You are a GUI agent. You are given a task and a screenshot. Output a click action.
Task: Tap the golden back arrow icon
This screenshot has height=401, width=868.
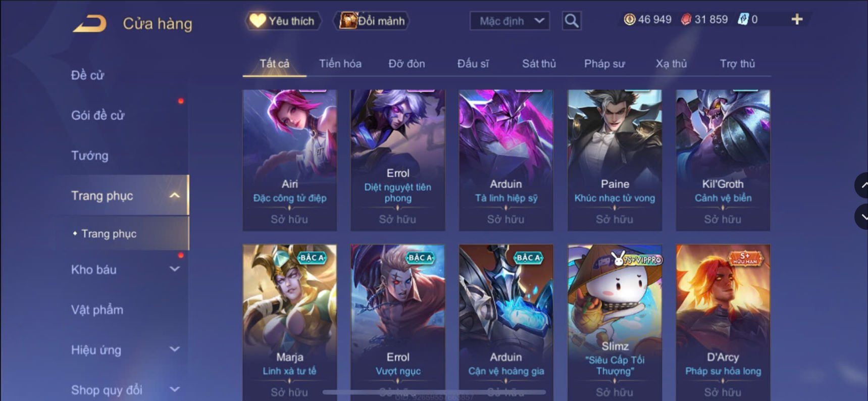pyautogui.click(x=89, y=24)
